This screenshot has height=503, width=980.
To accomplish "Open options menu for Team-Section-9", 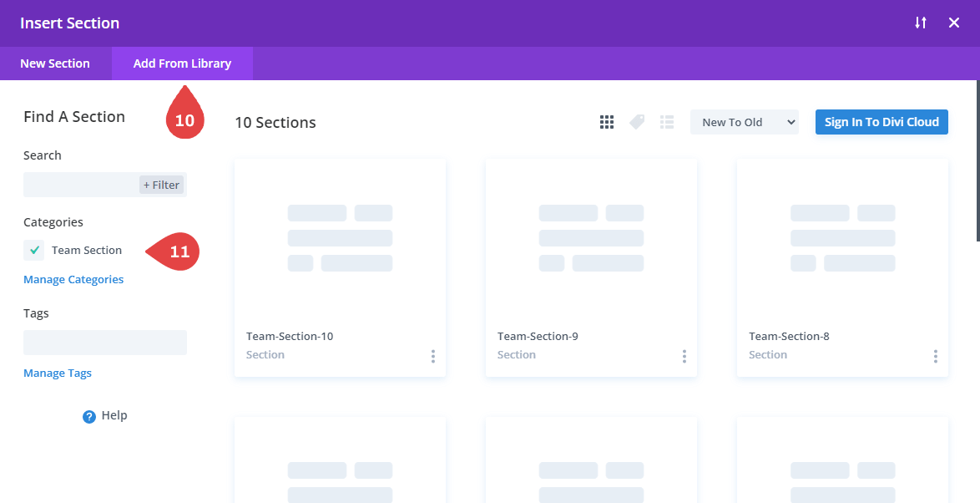I will tap(684, 357).
